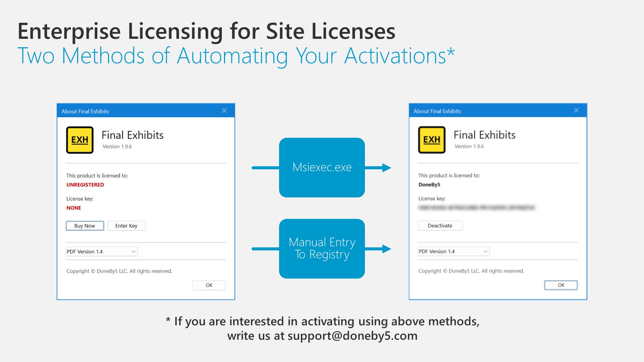Open PDF Version dropdown in left dialog
644x362 pixels.
pos(101,252)
